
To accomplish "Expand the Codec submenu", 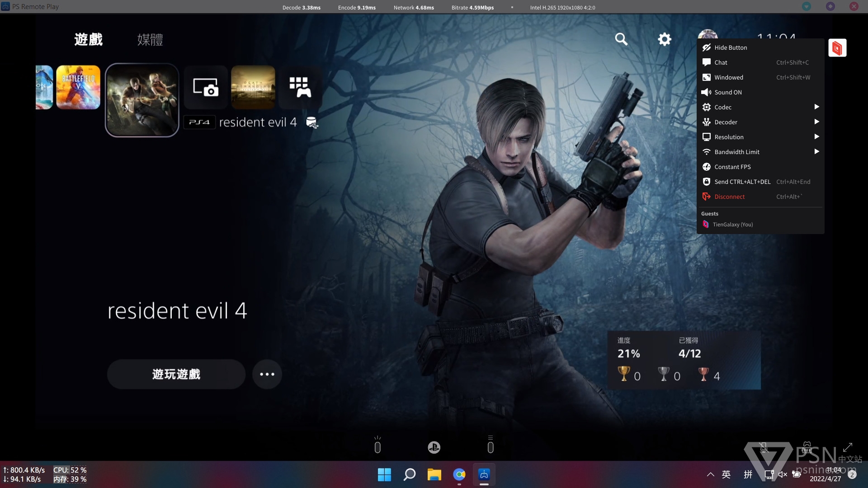I will coord(760,107).
